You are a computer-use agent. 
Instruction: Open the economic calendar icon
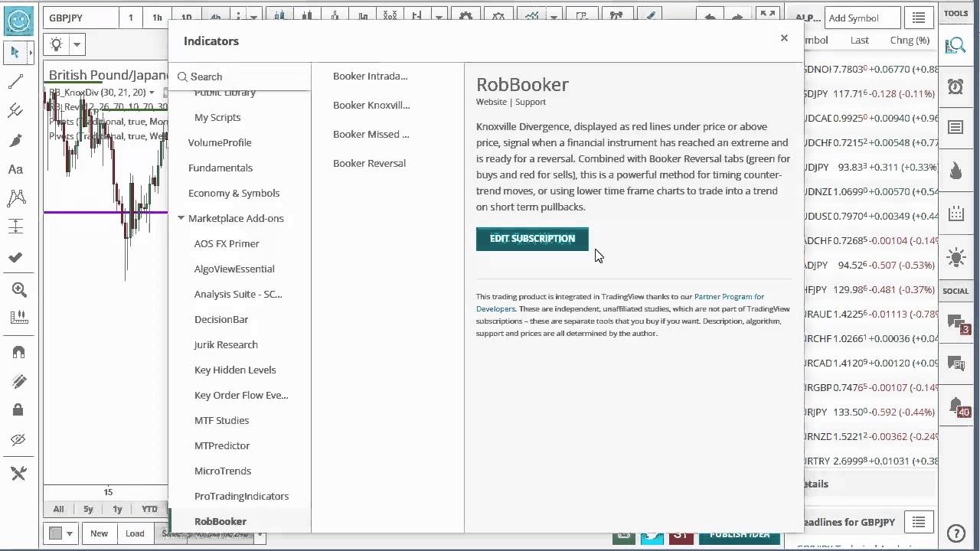955,214
